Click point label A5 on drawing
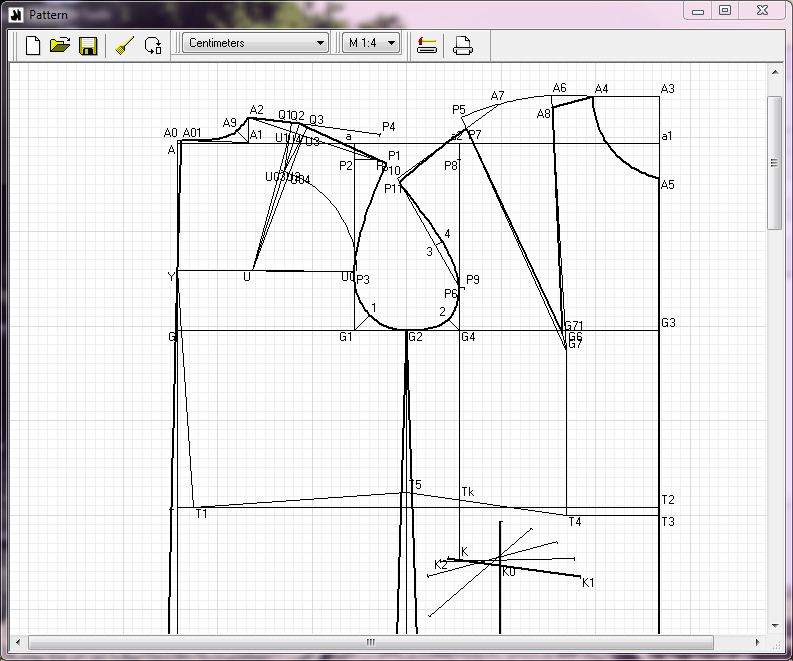The image size is (793, 661). click(668, 185)
